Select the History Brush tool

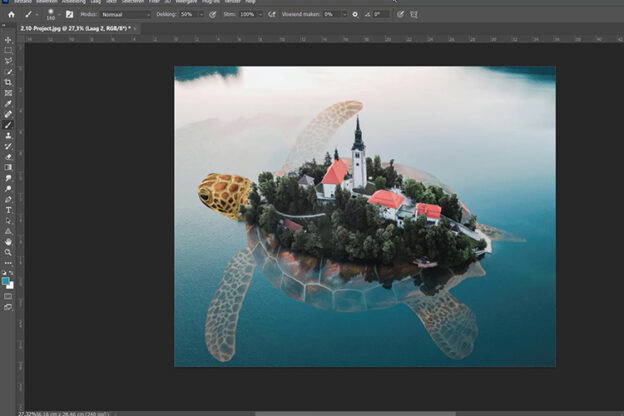coord(8,146)
